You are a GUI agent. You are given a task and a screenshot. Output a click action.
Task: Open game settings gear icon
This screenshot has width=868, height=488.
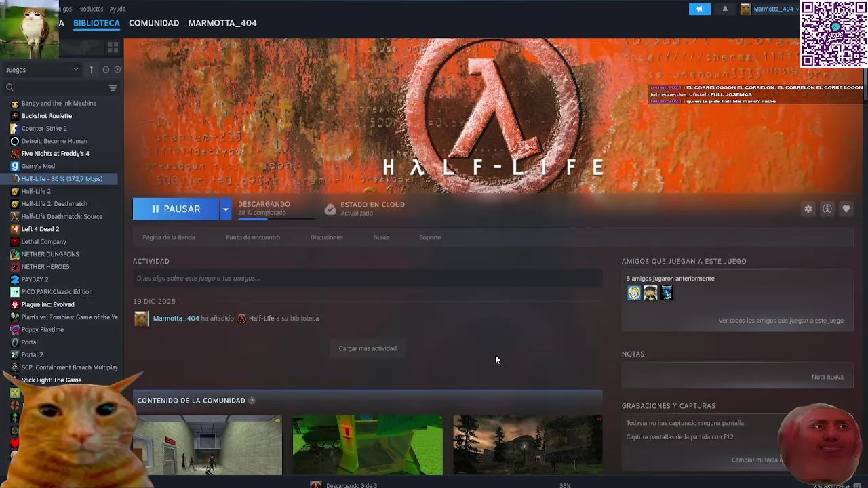pos(808,209)
